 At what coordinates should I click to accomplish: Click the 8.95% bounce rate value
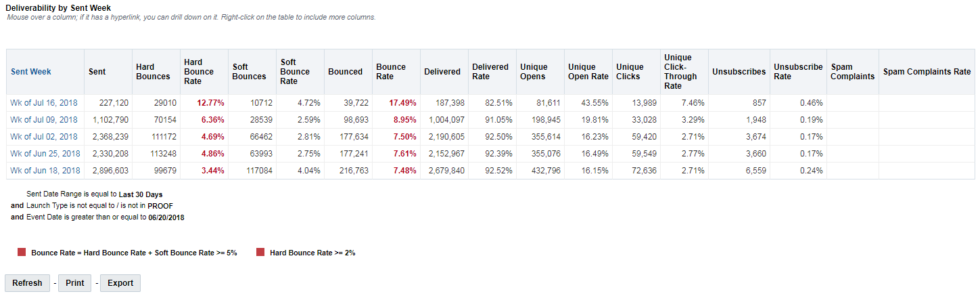click(x=404, y=120)
